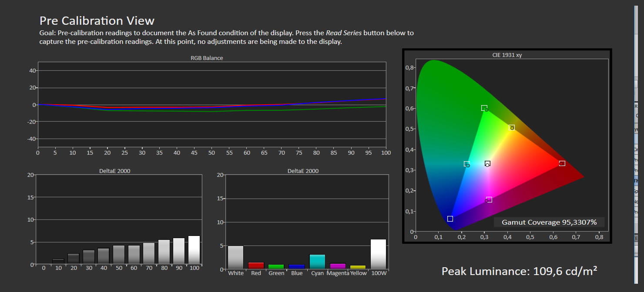Click the 'Peak Luminance: 109,6 cd/m²' text
The height and width of the screenshot is (292, 644).
click(x=520, y=272)
